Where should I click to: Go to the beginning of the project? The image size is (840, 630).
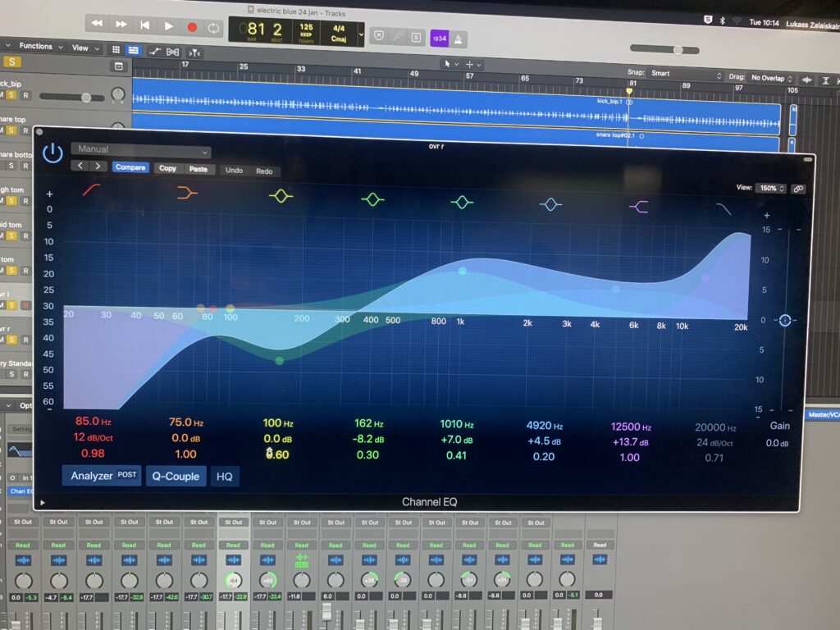point(144,25)
